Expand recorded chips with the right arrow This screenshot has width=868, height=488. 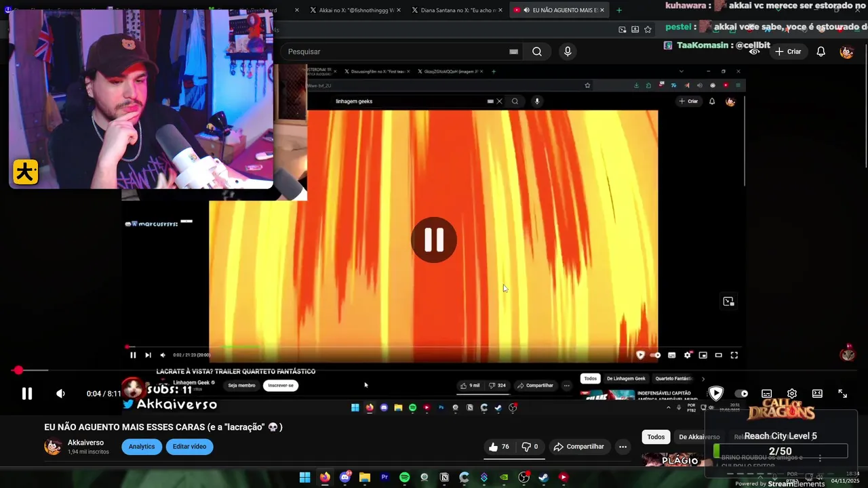coord(703,379)
